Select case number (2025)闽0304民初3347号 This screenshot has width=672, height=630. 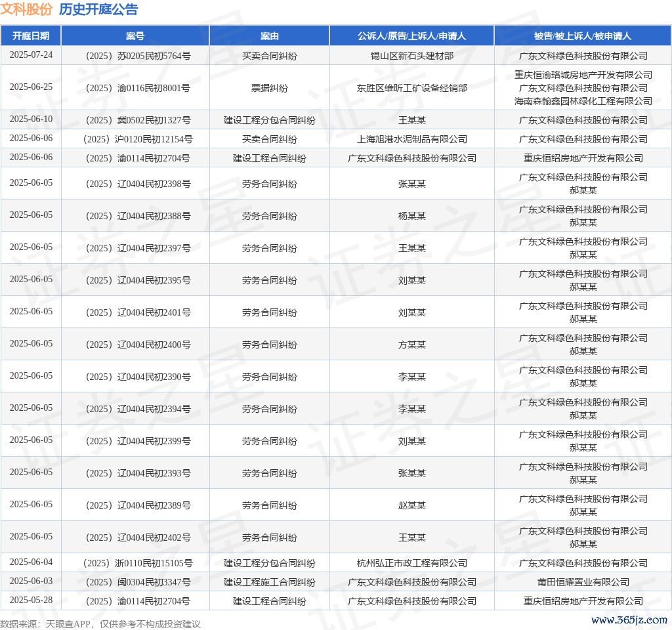pos(135,582)
